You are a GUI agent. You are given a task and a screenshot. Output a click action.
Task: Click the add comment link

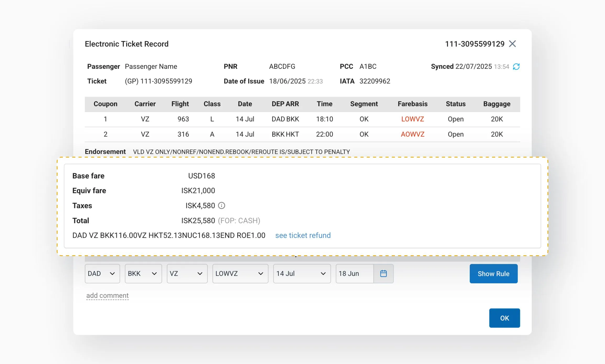point(107,295)
